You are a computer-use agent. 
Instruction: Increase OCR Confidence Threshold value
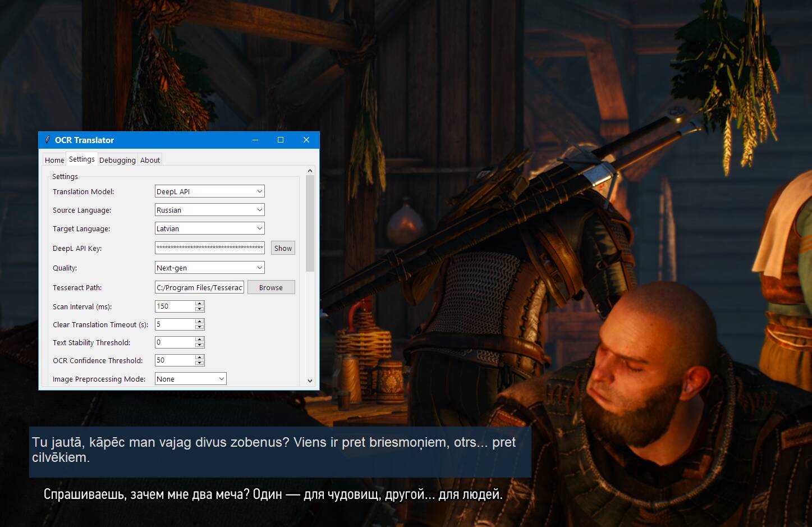(x=199, y=358)
